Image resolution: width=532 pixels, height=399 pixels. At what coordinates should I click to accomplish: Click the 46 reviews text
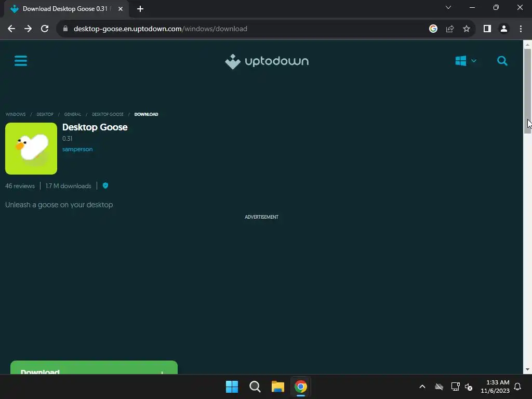(x=20, y=186)
